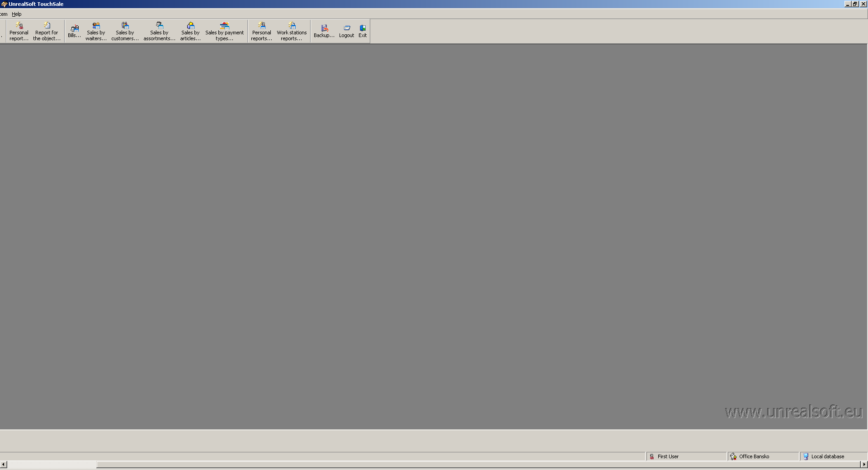Click the Backup toolbar icon
Image resolution: width=868 pixels, height=470 pixels.
pyautogui.click(x=324, y=31)
